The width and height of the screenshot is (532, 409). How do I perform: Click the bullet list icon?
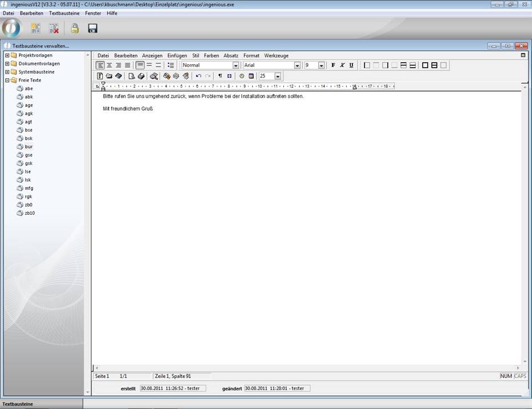[x=170, y=66]
